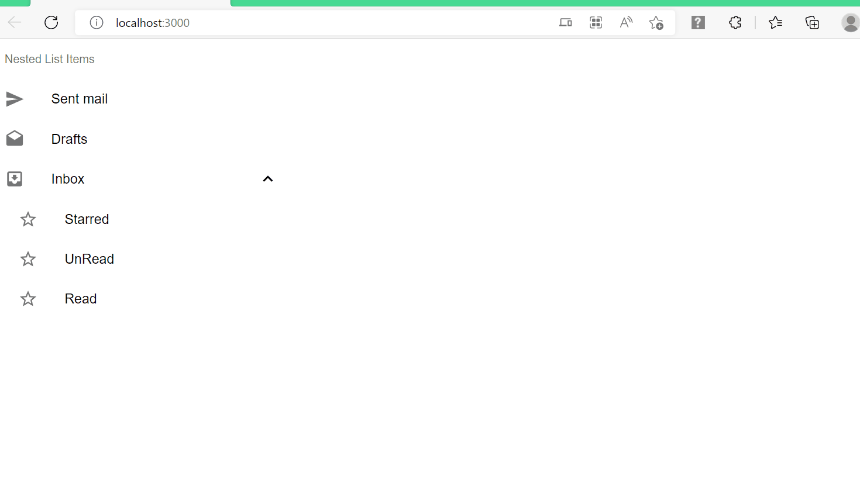This screenshot has width=860, height=504.
Task: Open browser Extensions puzzle icon
Action: (735, 23)
